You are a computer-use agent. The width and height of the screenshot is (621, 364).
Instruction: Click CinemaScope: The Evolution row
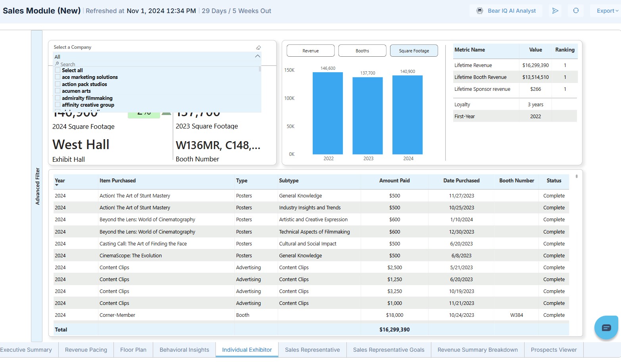point(311,256)
